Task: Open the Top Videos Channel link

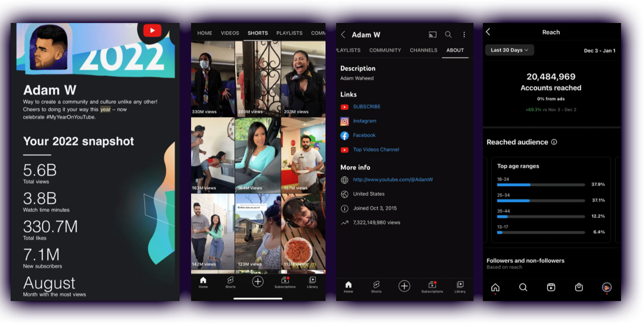Action: click(376, 150)
